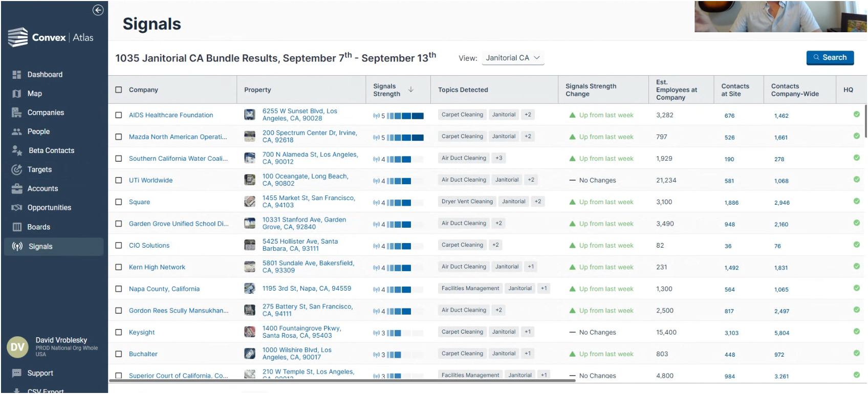Check the Buchalter row checkbox
The height and width of the screenshot is (394, 868).
pos(119,354)
